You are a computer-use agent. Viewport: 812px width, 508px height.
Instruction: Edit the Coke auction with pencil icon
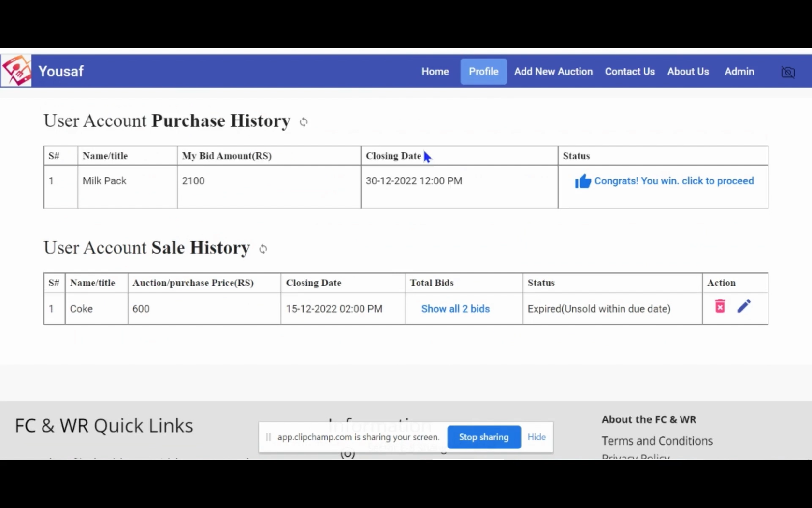pos(744,306)
